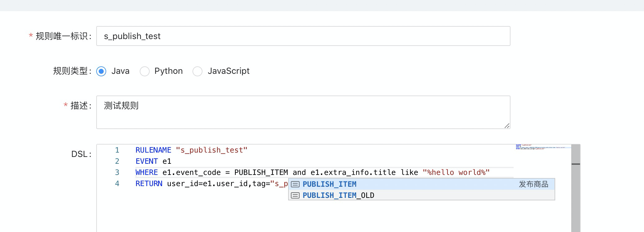644x232 pixels.
Task: Click line number 1 in the DSL editor
Action: [x=117, y=150]
